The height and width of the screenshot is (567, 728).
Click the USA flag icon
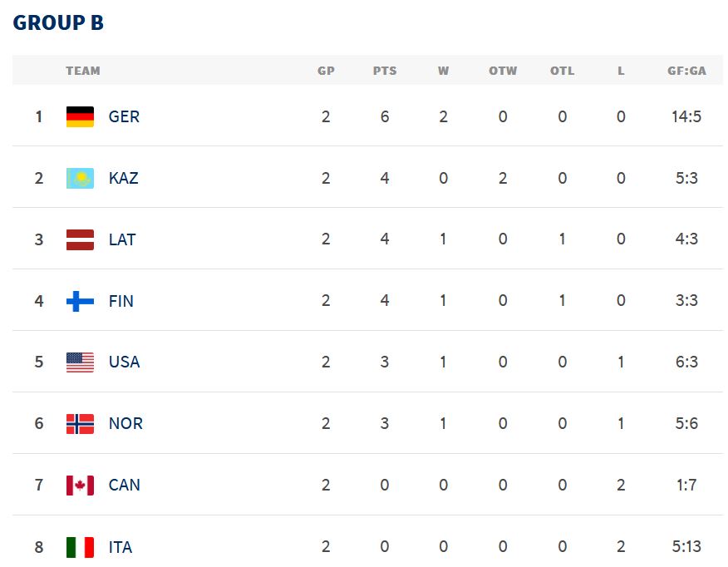tap(80, 362)
